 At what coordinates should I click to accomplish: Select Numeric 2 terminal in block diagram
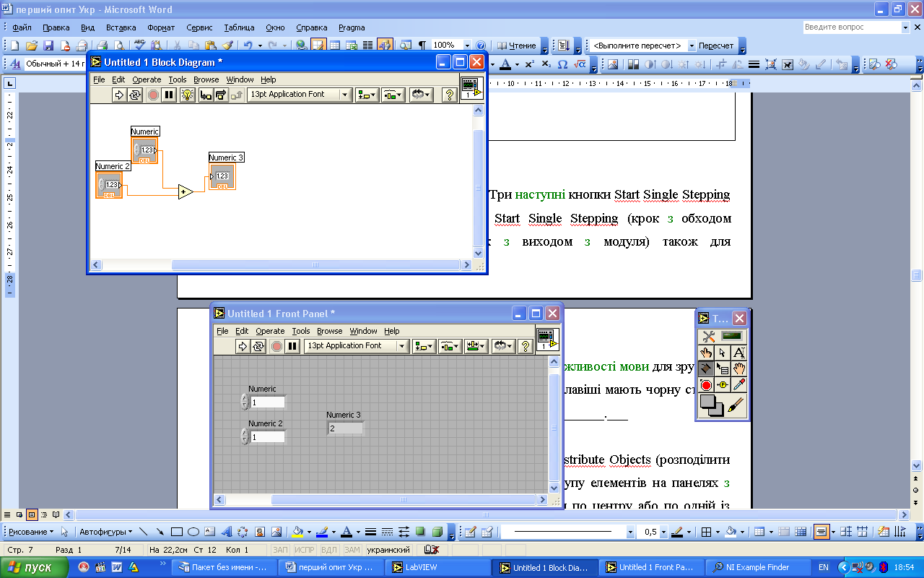point(109,185)
